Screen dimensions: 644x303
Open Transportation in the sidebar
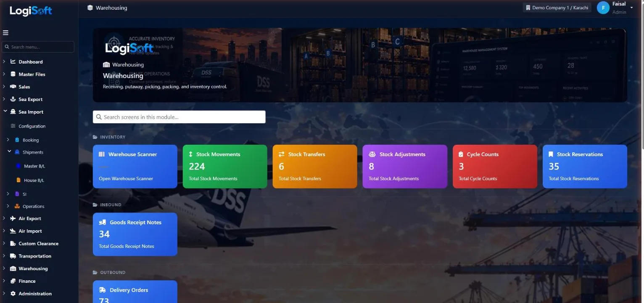35,256
